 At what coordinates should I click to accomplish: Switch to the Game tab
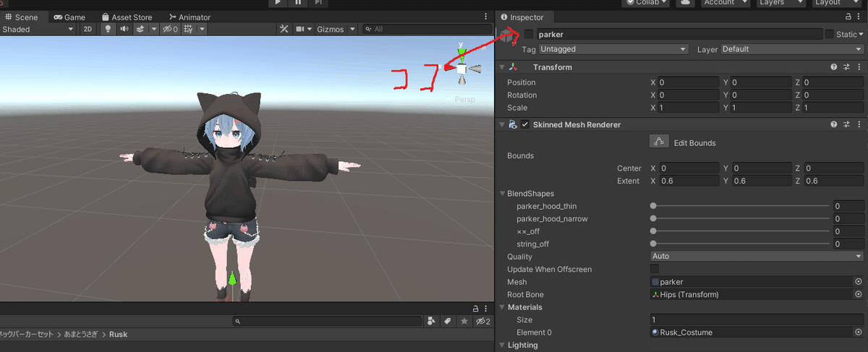point(69,17)
